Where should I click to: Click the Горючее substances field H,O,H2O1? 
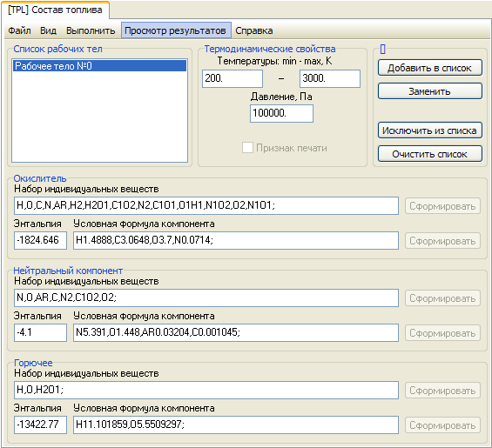point(206,390)
